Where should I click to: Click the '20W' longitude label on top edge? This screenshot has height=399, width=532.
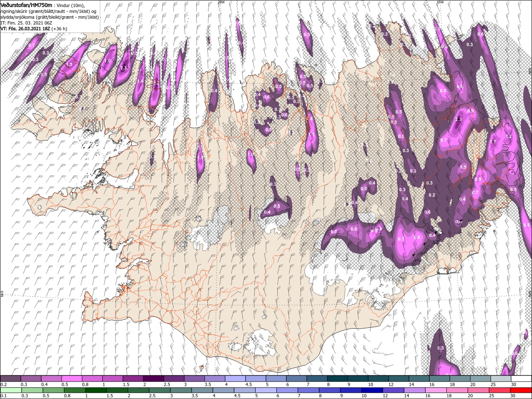221,2
